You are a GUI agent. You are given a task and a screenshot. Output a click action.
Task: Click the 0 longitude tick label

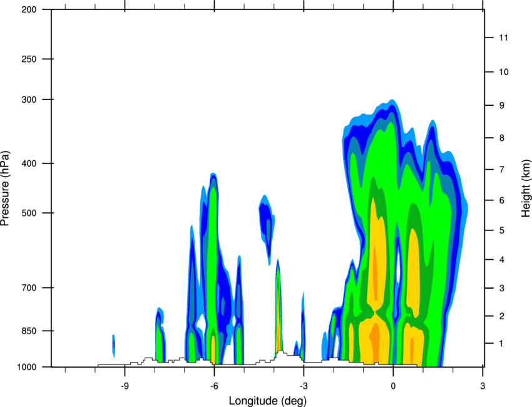[x=393, y=386]
